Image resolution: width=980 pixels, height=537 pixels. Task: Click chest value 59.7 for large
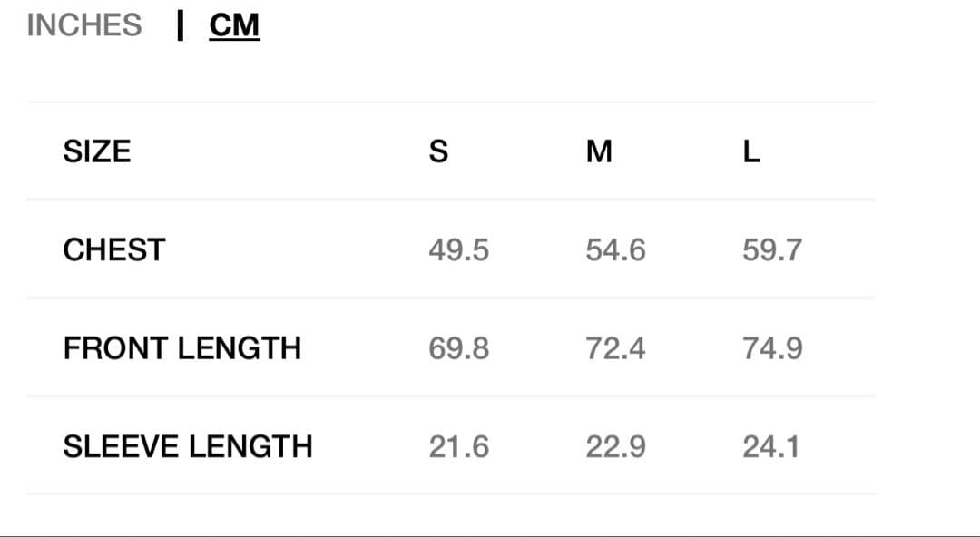click(x=772, y=249)
